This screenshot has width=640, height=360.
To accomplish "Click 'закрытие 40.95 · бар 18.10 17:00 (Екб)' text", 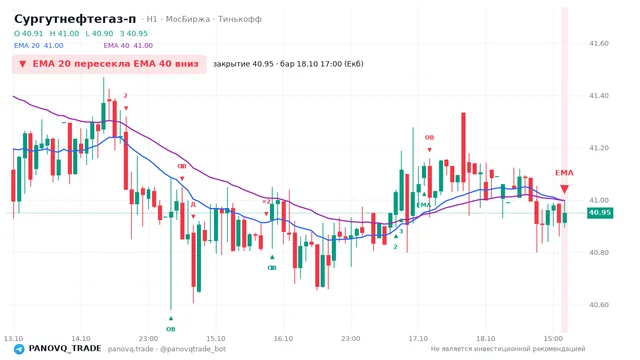I will coord(288,64).
